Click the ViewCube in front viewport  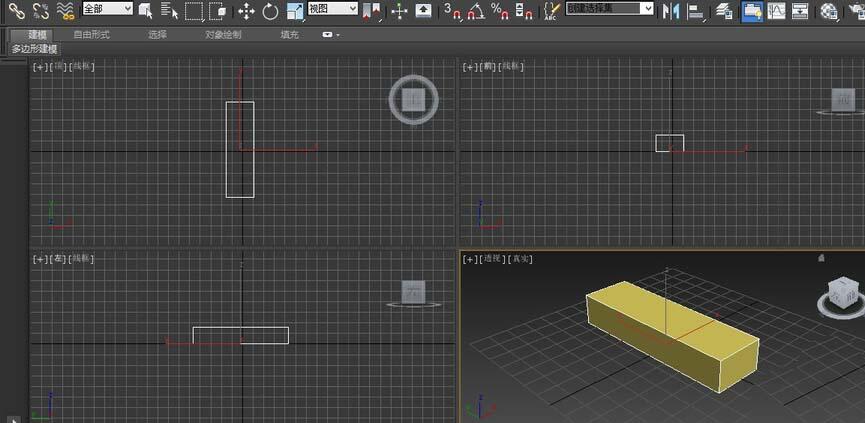click(x=843, y=100)
